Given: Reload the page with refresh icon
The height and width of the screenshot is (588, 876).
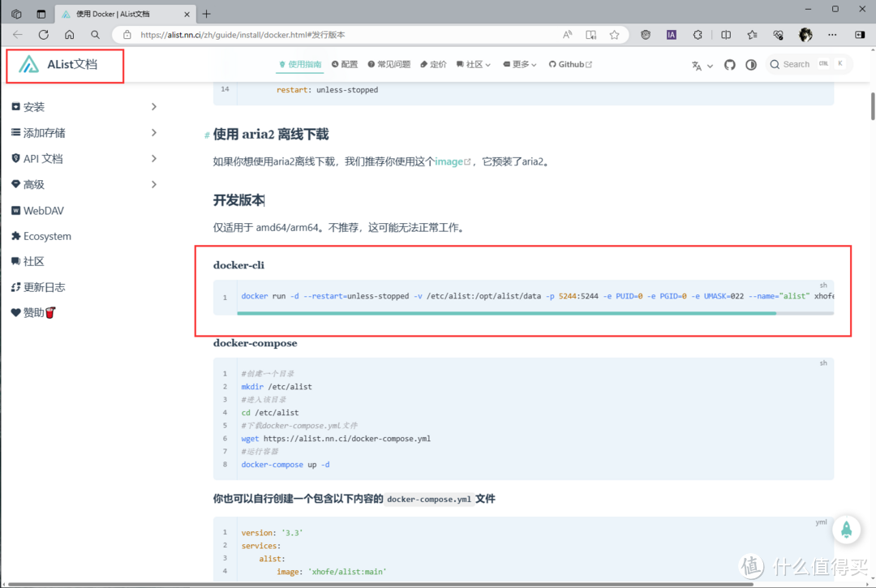Looking at the screenshot, I should pyautogui.click(x=44, y=35).
